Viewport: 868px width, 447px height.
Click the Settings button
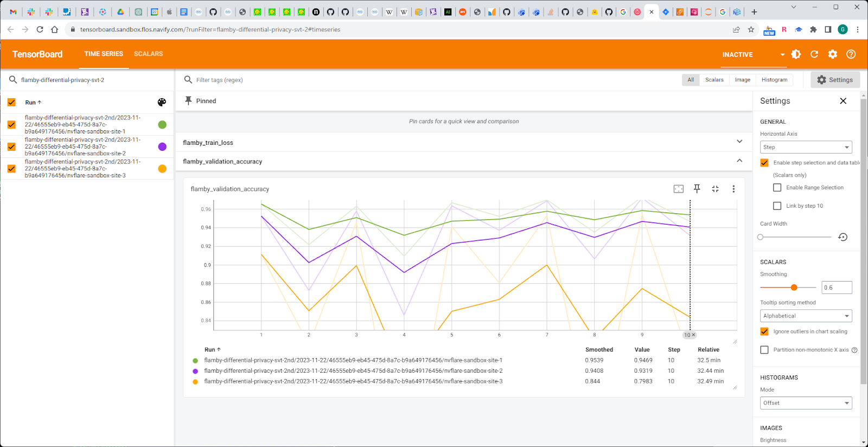click(835, 80)
